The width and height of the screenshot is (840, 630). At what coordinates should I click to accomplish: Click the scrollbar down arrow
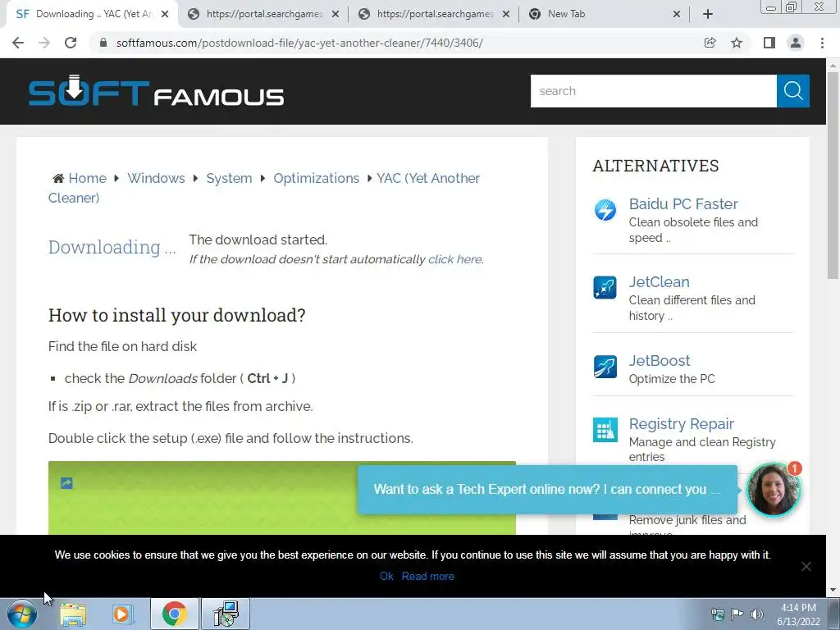coord(833,591)
